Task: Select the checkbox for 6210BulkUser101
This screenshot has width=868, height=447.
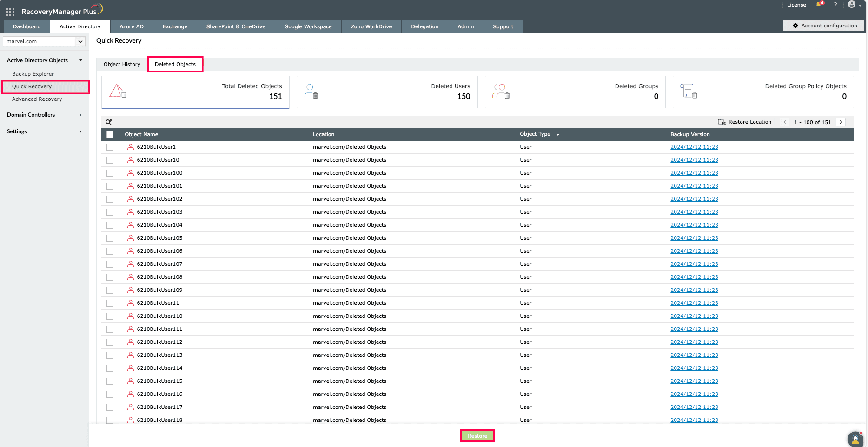Action: click(x=110, y=186)
